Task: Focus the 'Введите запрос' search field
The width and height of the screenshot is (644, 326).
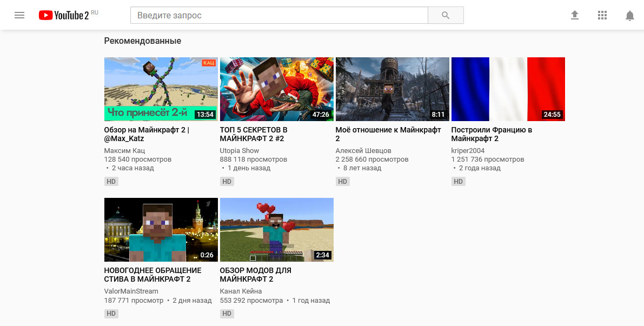Action: coord(280,15)
